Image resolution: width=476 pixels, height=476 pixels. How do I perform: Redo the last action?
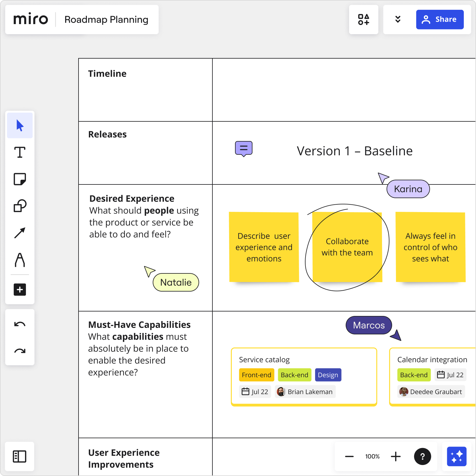20,351
